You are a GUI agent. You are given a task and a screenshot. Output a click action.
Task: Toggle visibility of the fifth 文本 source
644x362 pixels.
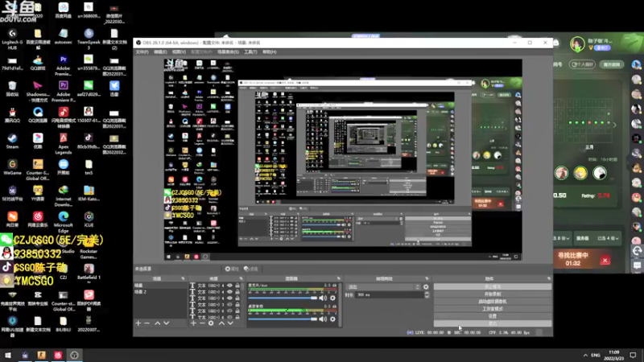click(229, 311)
